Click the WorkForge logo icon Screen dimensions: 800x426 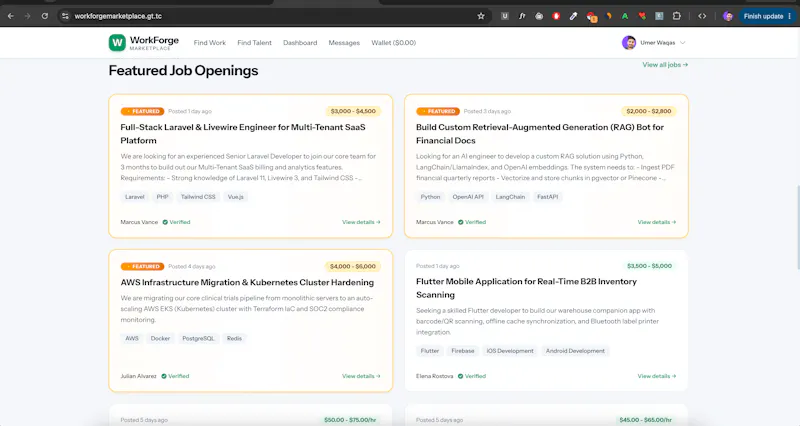coord(117,43)
